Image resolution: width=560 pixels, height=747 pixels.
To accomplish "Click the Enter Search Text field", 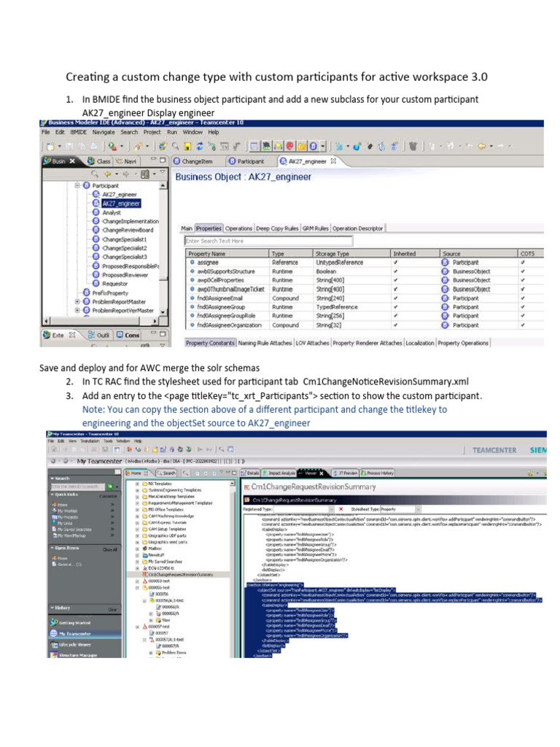I will click(x=268, y=241).
